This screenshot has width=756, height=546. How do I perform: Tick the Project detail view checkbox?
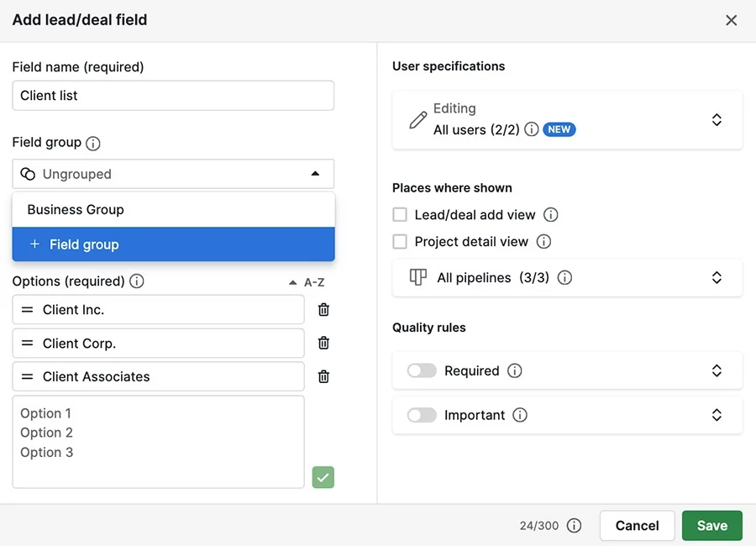400,242
